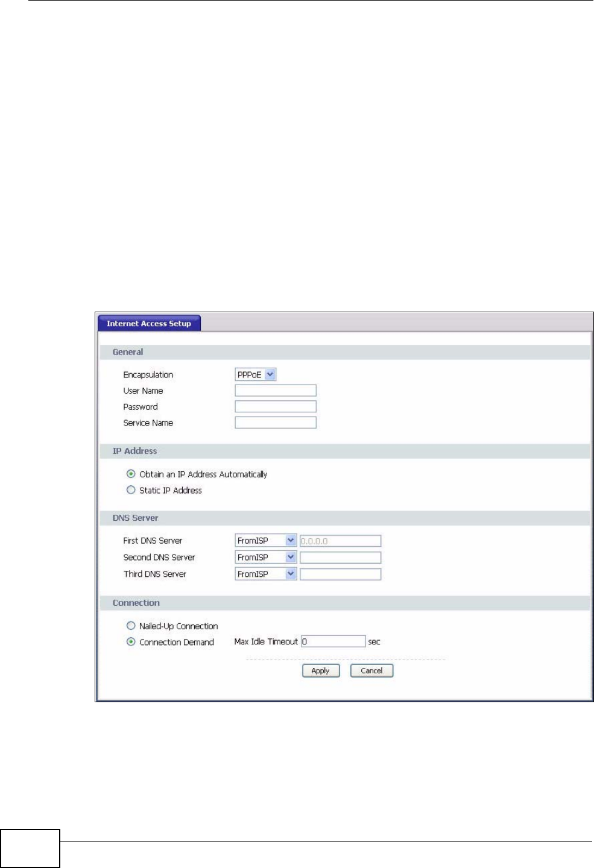The height and width of the screenshot is (868, 594).
Task: Switch to the Internet Access Setup tab
Action: (x=149, y=324)
